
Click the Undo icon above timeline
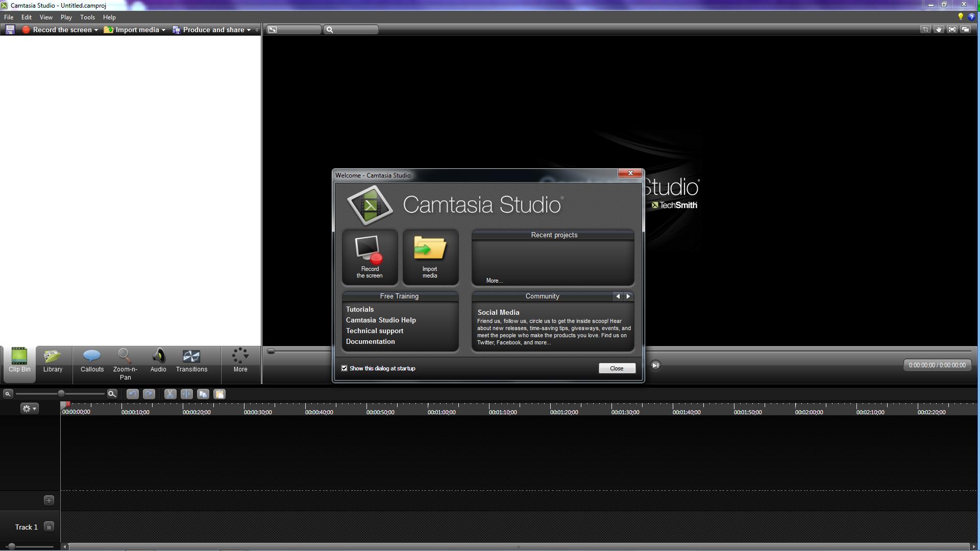(132, 394)
